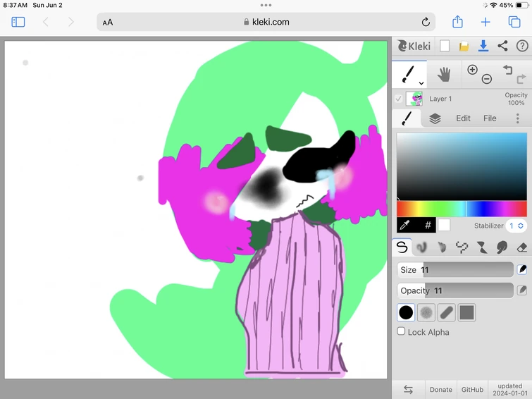This screenshot has height=399, width=532.
Task: Switch to the Edit tab
Action: pyautogui.click(x=463, y=118)
